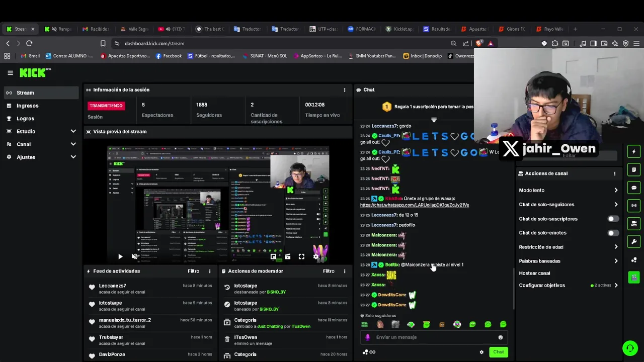Click the Brave shields icon
This screenshot has height=362, width=644.
point(478,43)
